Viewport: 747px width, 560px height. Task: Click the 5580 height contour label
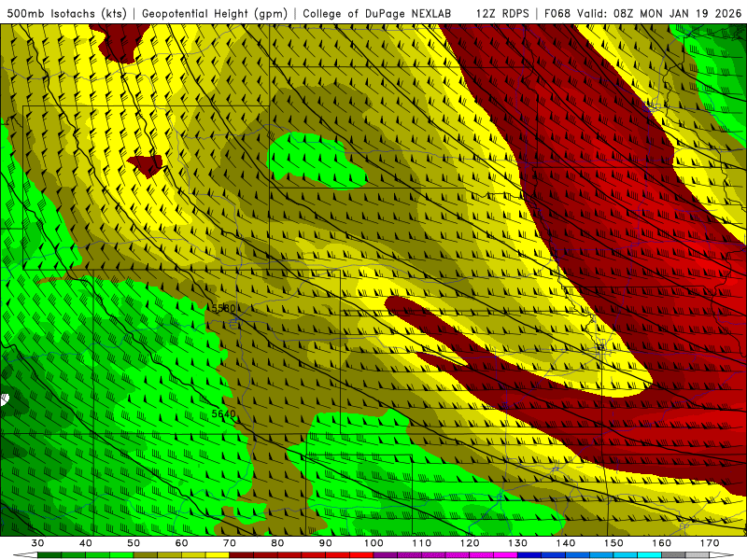coord(223,308)
